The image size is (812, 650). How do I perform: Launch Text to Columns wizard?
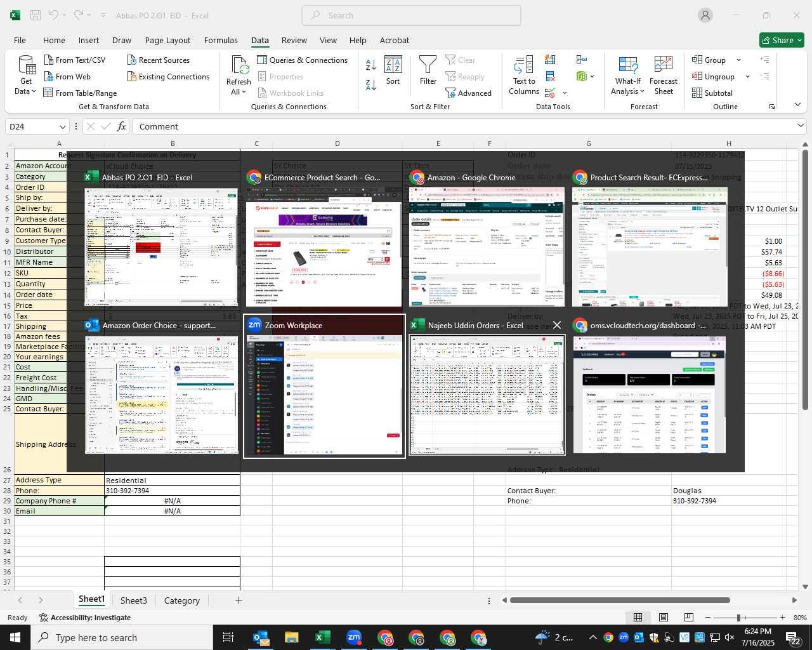click(524, 75)
